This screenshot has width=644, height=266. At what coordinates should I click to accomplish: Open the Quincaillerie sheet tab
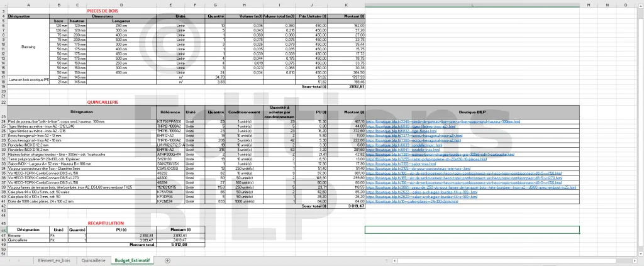[x=93, y=260]
